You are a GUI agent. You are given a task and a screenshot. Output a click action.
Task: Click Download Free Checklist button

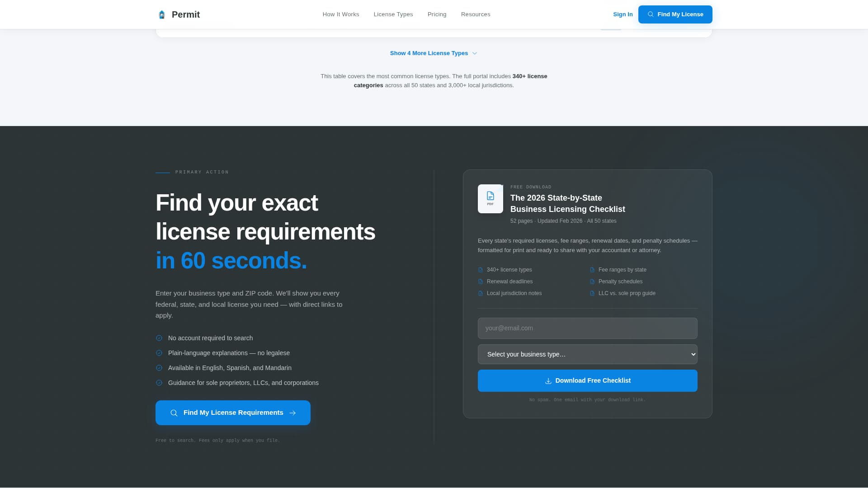point(588,380)
